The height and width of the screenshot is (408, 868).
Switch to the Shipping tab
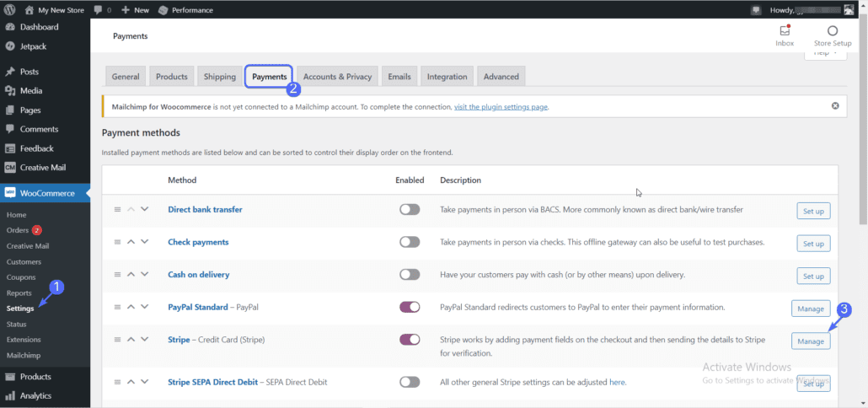220,77
